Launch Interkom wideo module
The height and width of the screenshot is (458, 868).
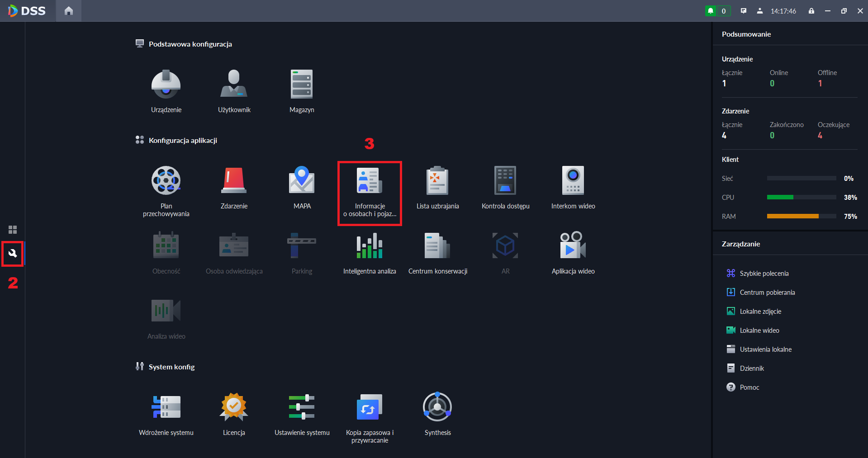coord(573,187)
